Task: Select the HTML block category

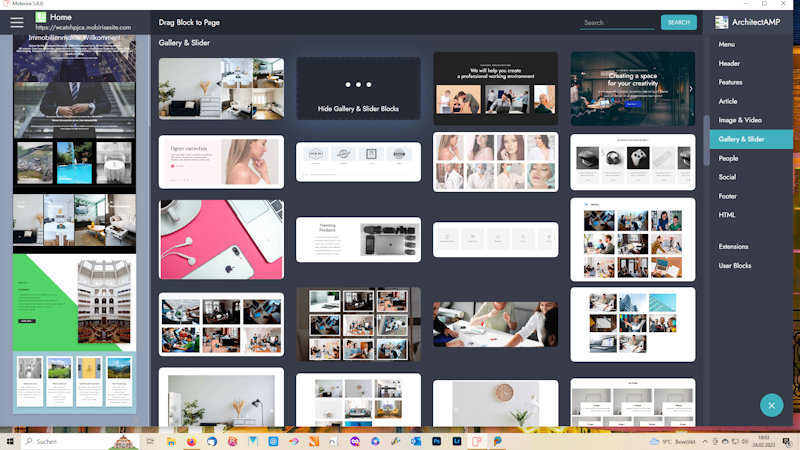Action: [x=727, y=215]
